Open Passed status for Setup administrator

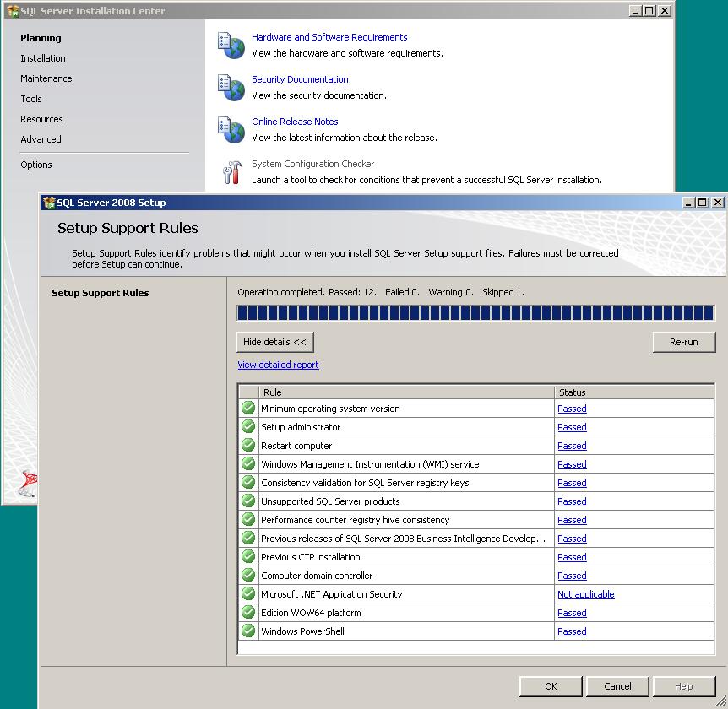pyautogui.click(x=572, y=427)
